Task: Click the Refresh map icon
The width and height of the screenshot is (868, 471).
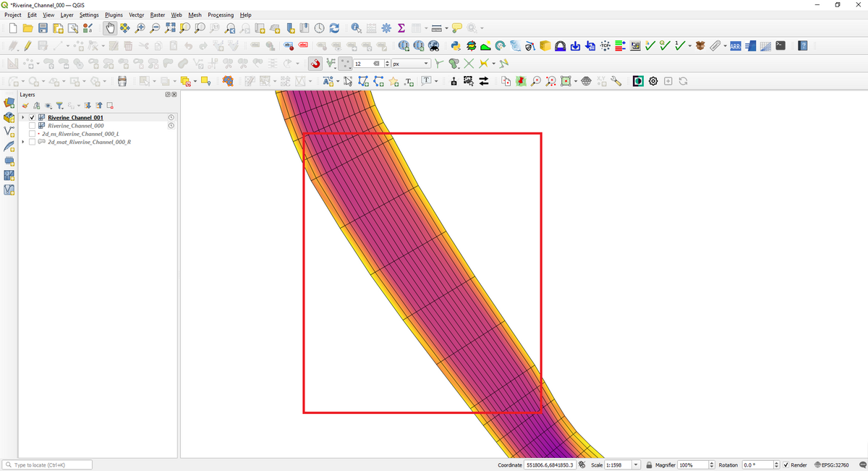Action: point(334,28)
